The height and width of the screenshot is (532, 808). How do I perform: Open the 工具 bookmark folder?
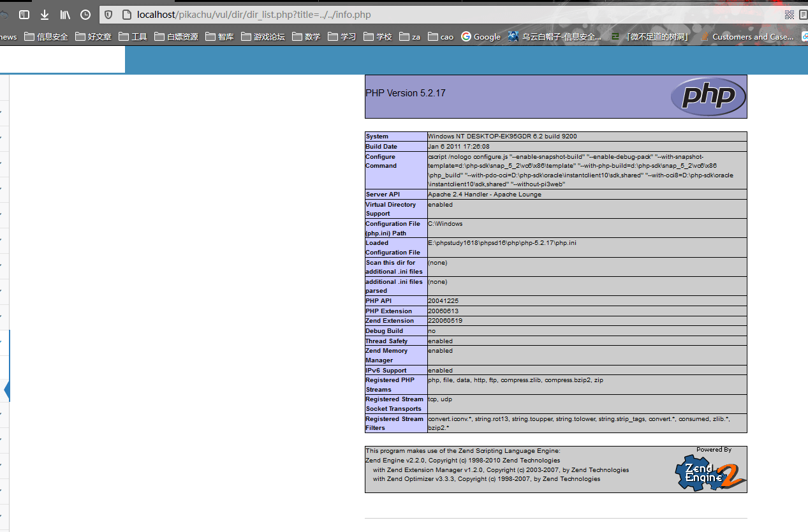[133, 37]
